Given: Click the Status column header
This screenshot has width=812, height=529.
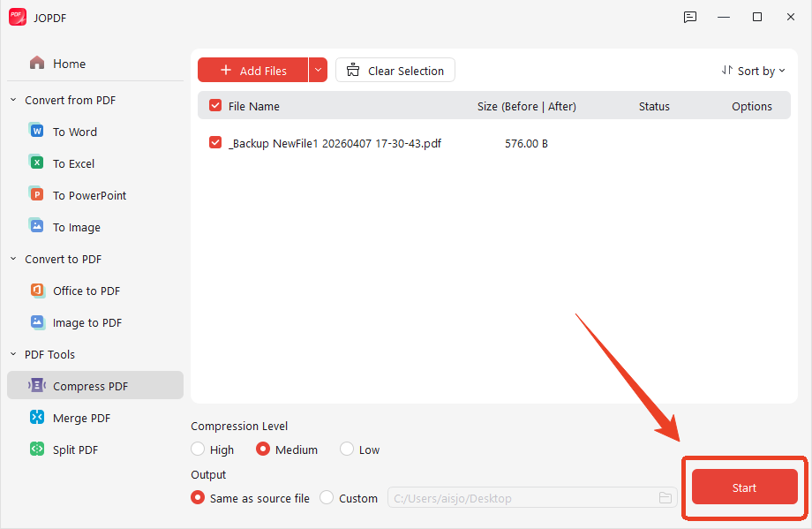Looking at the screenshot, I should 653,106.
